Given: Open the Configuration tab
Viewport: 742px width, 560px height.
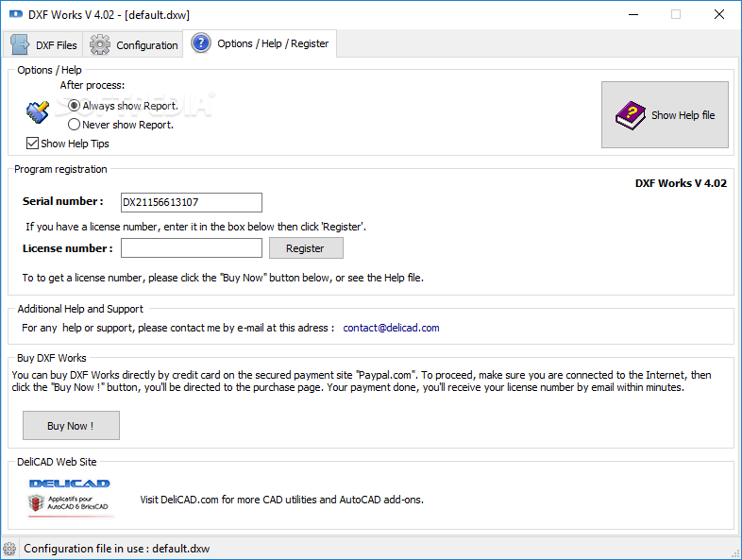Looking at the screenshot, I should 134,45.
